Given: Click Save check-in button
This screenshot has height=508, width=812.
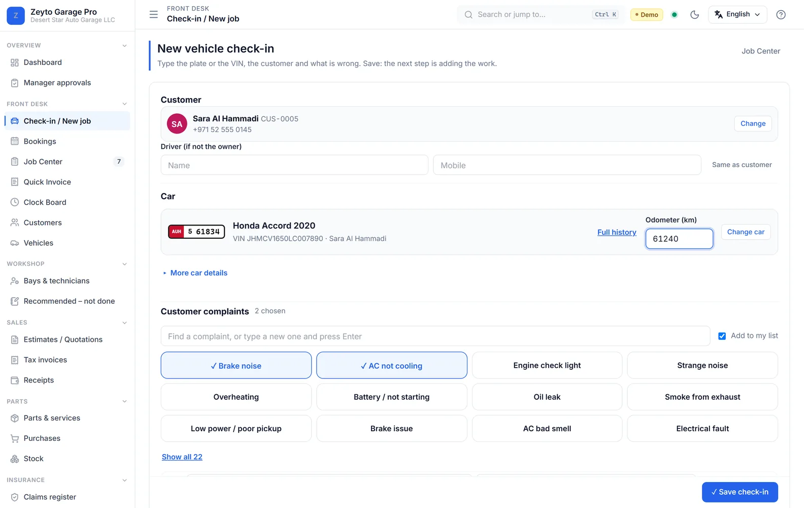Looking at the screenshot, I should (x=740, y=492).
